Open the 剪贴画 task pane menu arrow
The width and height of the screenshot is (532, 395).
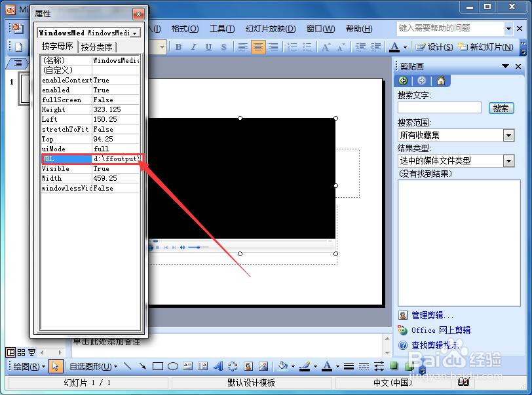click(x=505, y=66)
